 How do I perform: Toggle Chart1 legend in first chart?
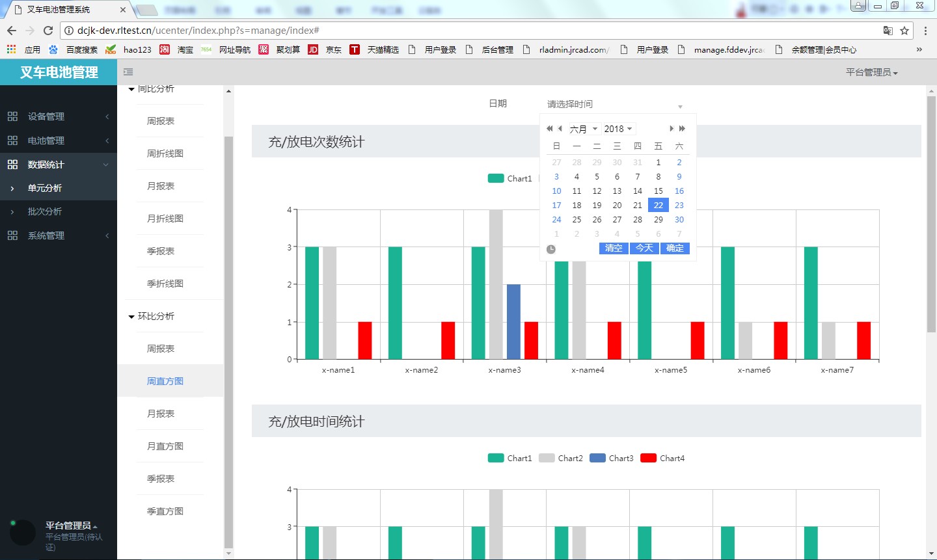tap(510, 178)
